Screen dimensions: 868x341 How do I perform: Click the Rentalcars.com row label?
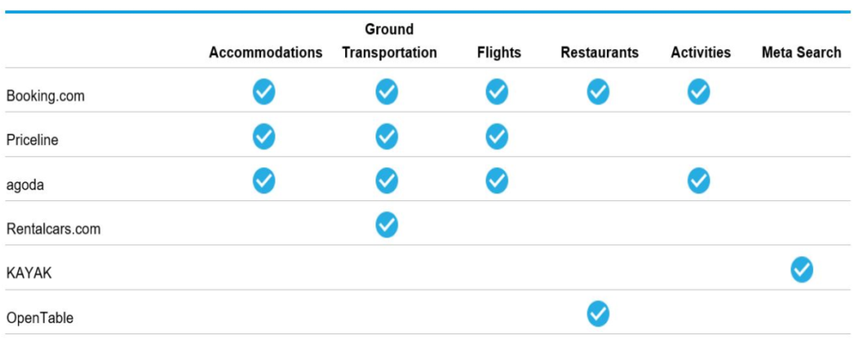pyautogui.click(x=53, y=229)
